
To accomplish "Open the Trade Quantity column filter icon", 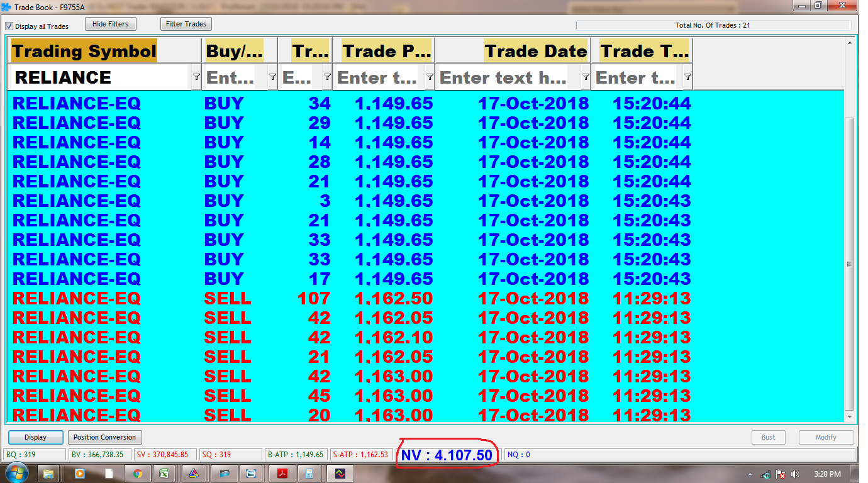I will click(327, 77).
